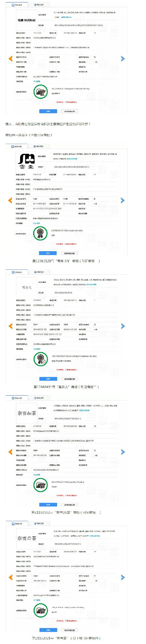Click the 雪奈 XUENAI trademark image
146x644 pixels.
27,20
